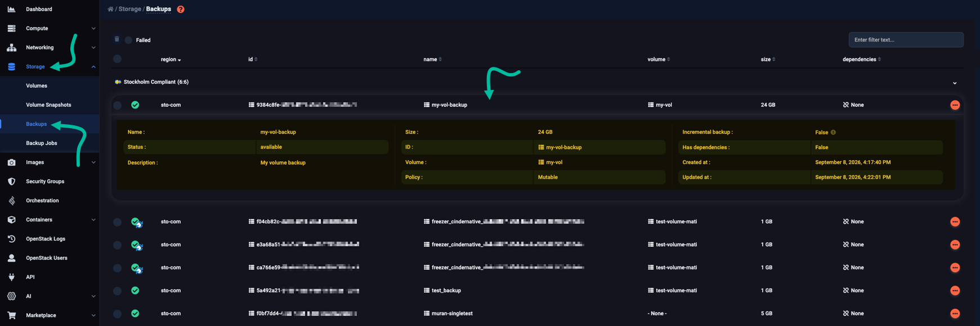Click the home breadcrumb icon
This screenshot has width=980, height=326.
pos(110,9)
